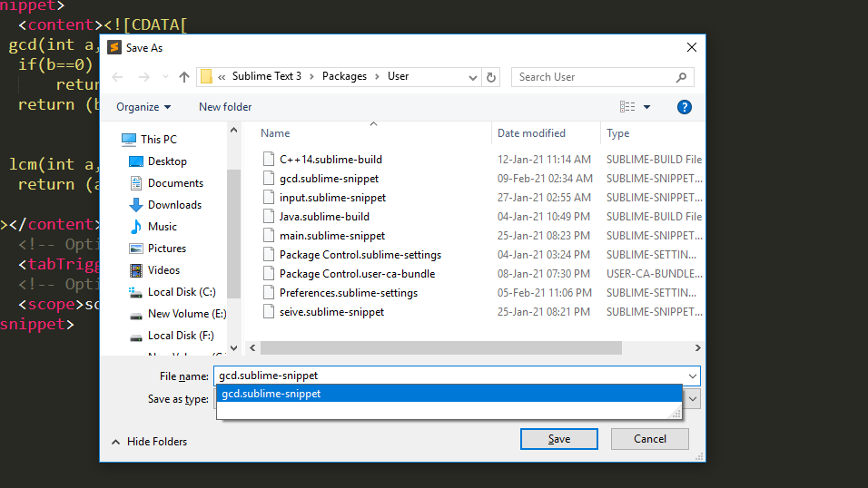The image size is (868, 488).
Task: Choose gcd.sublime-snippet autocomplete suggestion
Action: pyautogui.click(x=449, y=394)
